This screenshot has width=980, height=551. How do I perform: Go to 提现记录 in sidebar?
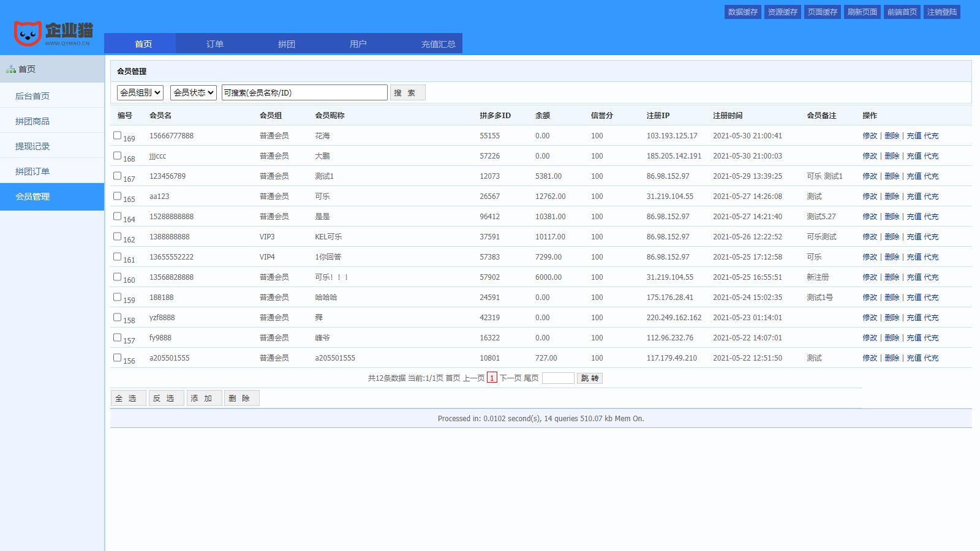pos(32,146)
